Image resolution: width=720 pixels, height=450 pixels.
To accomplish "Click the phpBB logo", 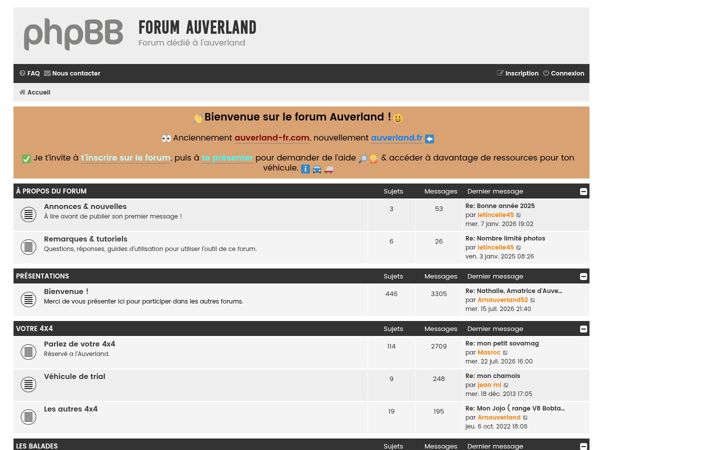I will click(x=73, y=34).
